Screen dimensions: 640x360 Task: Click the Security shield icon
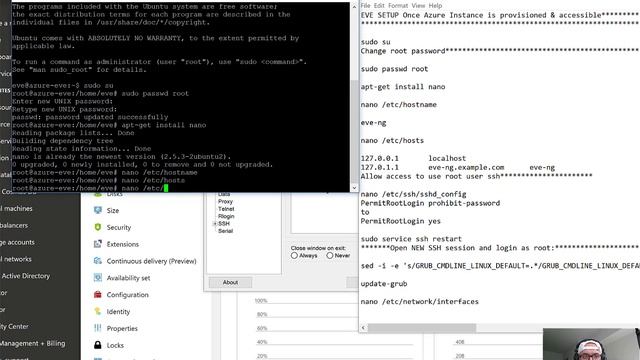pyautogui.click(x=98, y=227)
